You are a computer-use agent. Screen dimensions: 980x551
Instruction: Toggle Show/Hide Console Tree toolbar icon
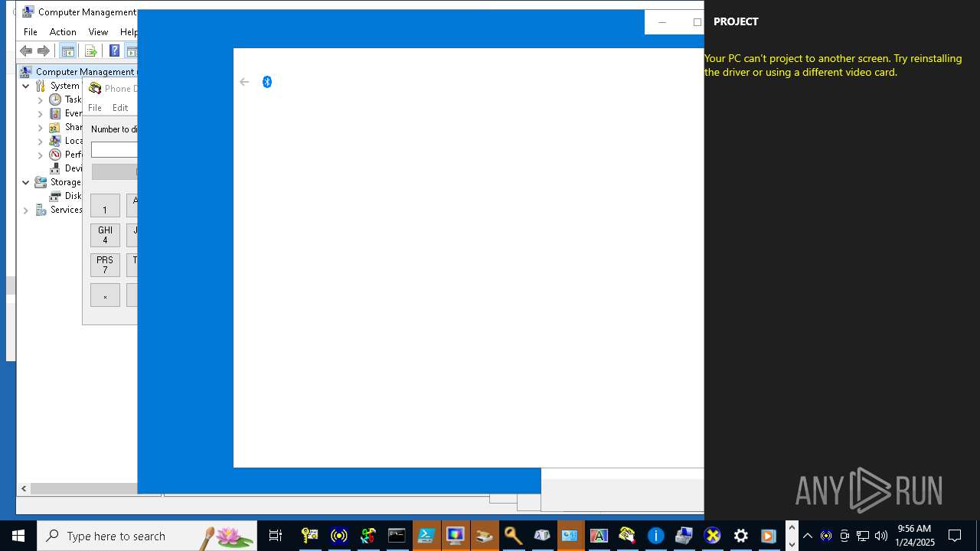[67, 51]
